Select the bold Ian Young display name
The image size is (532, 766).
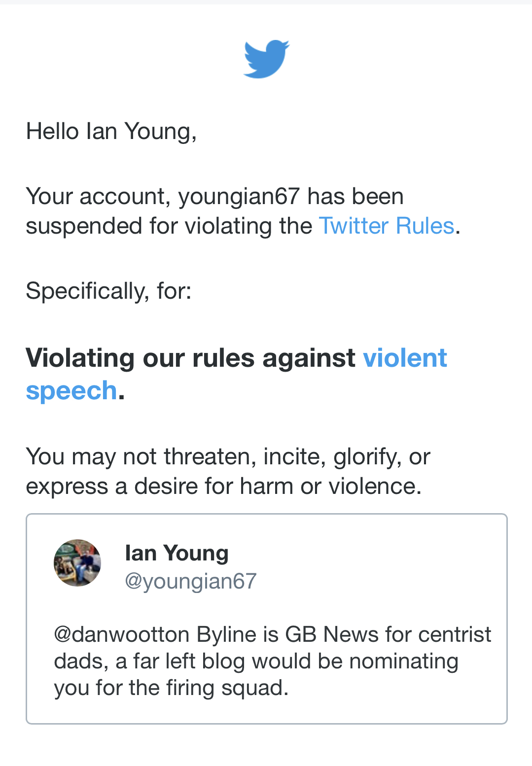point(177,553)
